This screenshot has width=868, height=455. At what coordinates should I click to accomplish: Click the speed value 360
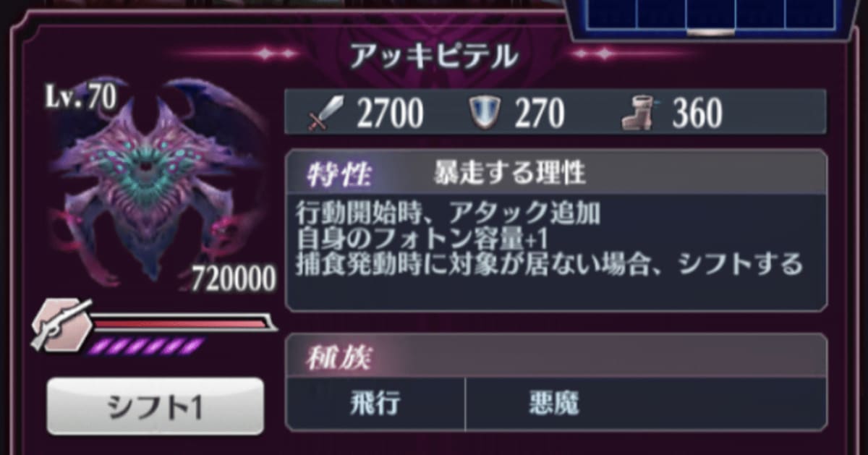697,114
